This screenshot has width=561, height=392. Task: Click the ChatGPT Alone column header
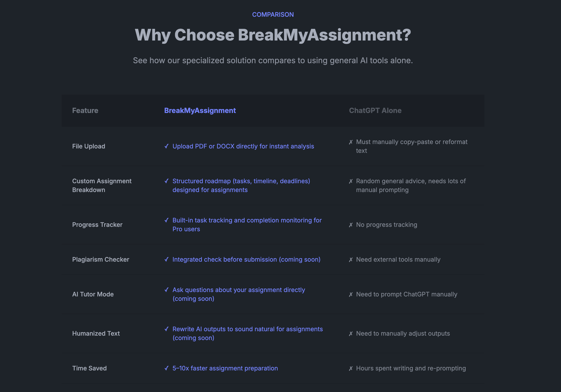click(x=375, y=111)
